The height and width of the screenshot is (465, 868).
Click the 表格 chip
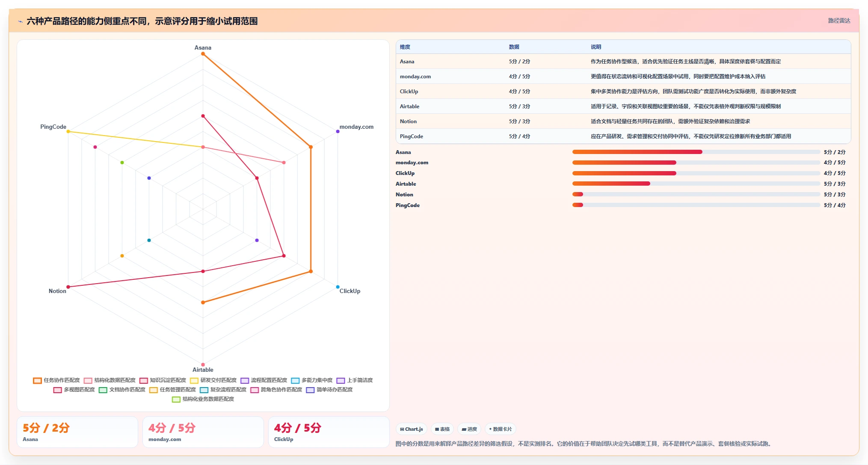pyautogui.click(x=442, y=429)
